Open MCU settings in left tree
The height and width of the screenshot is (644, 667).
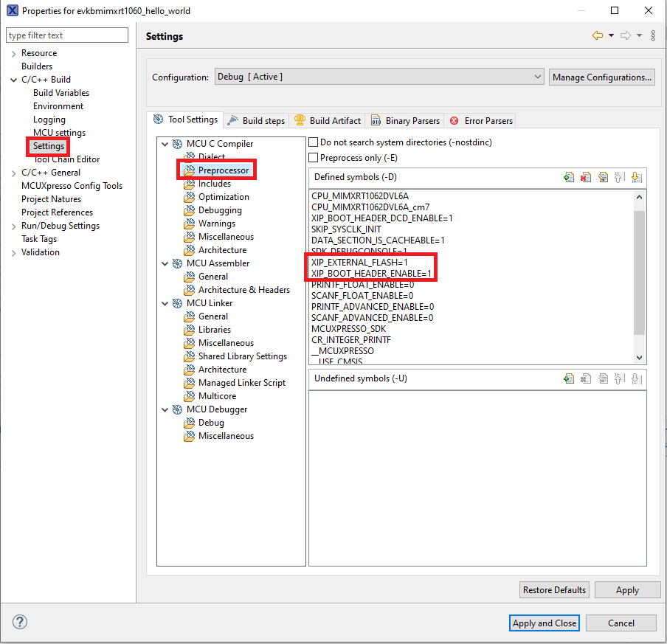[x=59, y=133]
